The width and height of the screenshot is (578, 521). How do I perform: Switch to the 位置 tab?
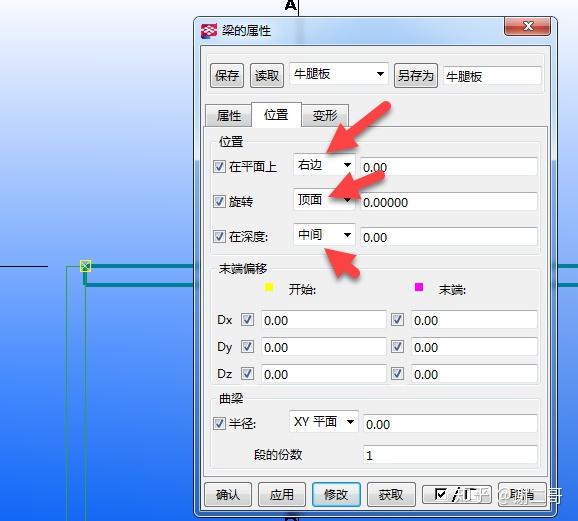click(276, 115)
